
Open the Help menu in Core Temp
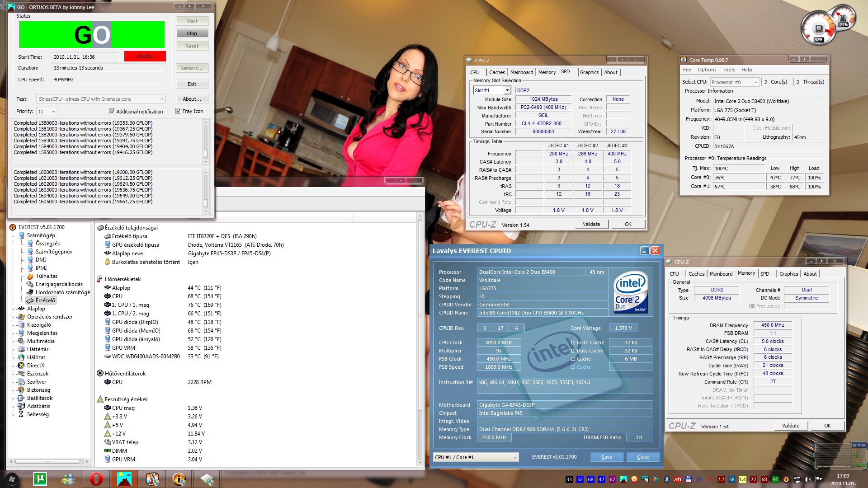pos(746,70)
